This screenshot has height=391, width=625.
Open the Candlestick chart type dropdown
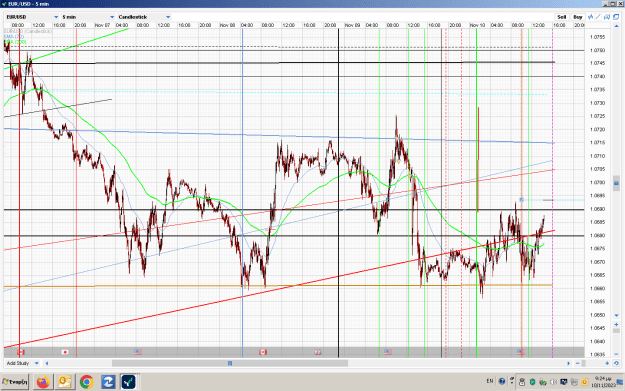[x=144, y=17]
